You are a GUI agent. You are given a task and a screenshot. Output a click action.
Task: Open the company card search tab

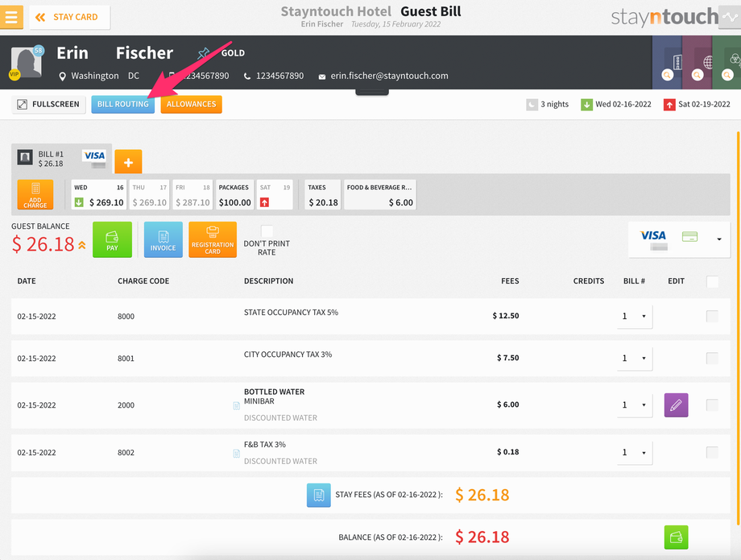(x=667, y=62)
